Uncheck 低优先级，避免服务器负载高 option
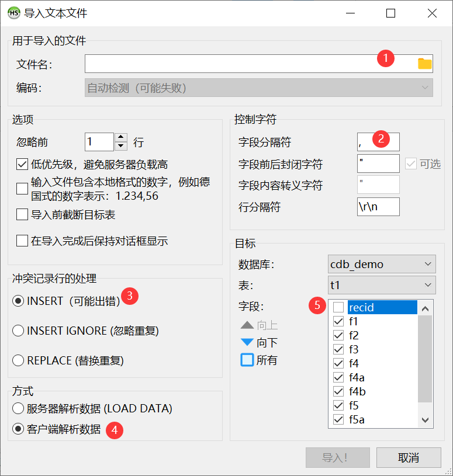Image resolution: width=453 pixels, height=476 pixels. coord(22,165)
